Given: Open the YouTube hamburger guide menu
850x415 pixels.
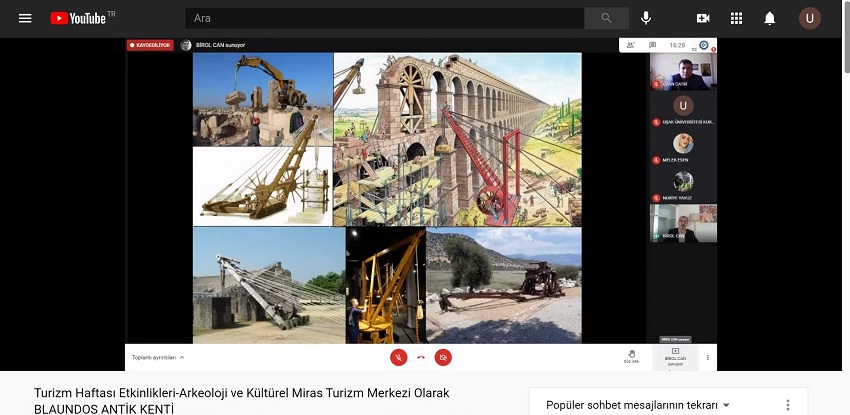Looking at the screenshot, I should click(x=25, y=18).
